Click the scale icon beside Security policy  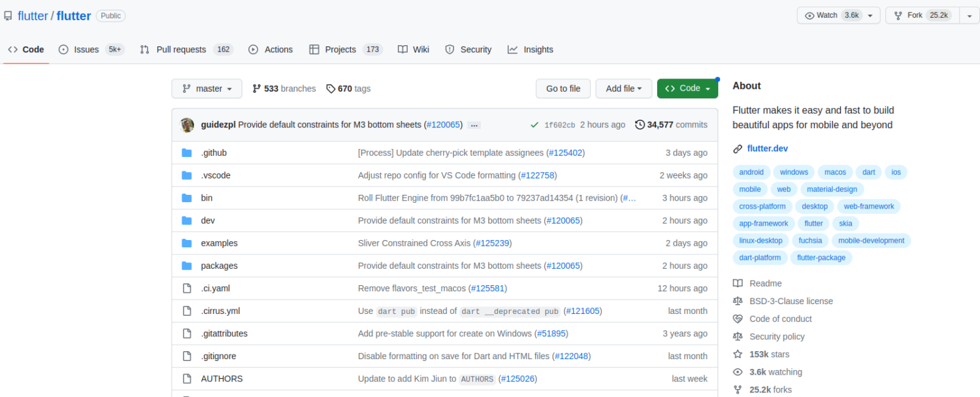click(738, 336)
